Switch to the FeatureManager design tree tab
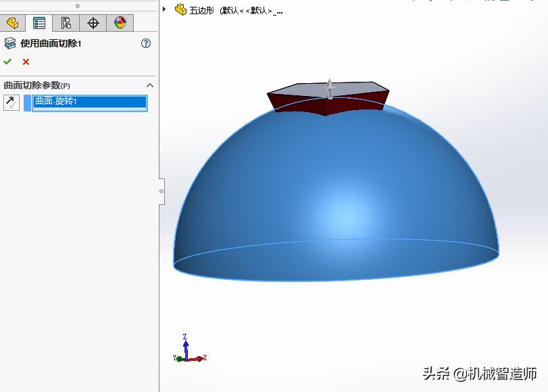548x392 pixels. [x=11, y=23]
